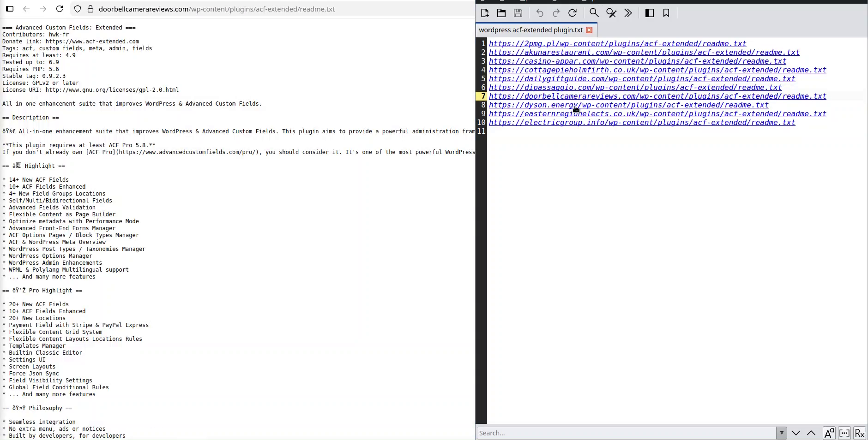Screen dimensions: 868x440
Task: Reload the document in the text editor
Action: point(573,13)
